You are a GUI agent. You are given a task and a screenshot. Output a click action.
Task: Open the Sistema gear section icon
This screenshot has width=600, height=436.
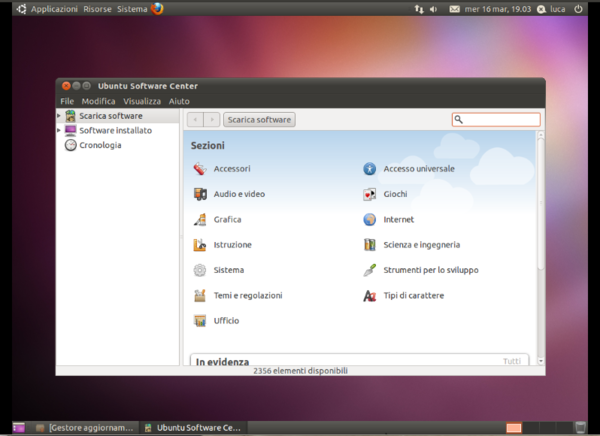pos(200,270)
